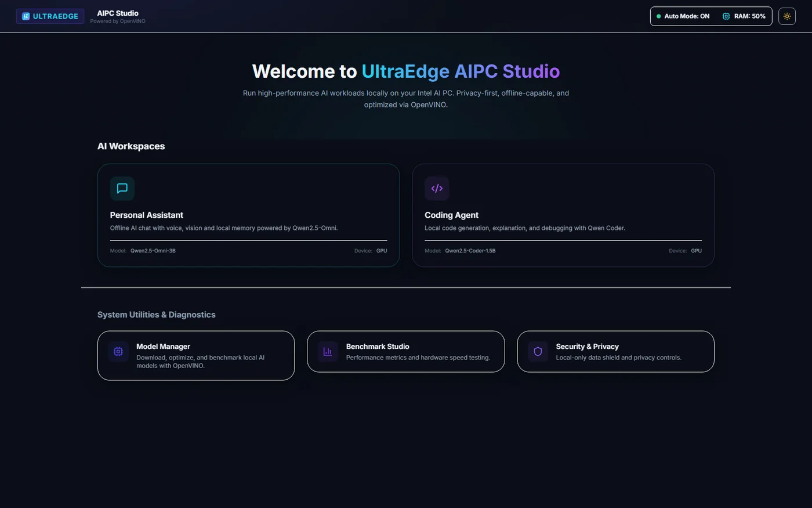Click the GPU device value on Coding Agent
The height and width of the screenshot is (508, 812).
tap(697, 251)
